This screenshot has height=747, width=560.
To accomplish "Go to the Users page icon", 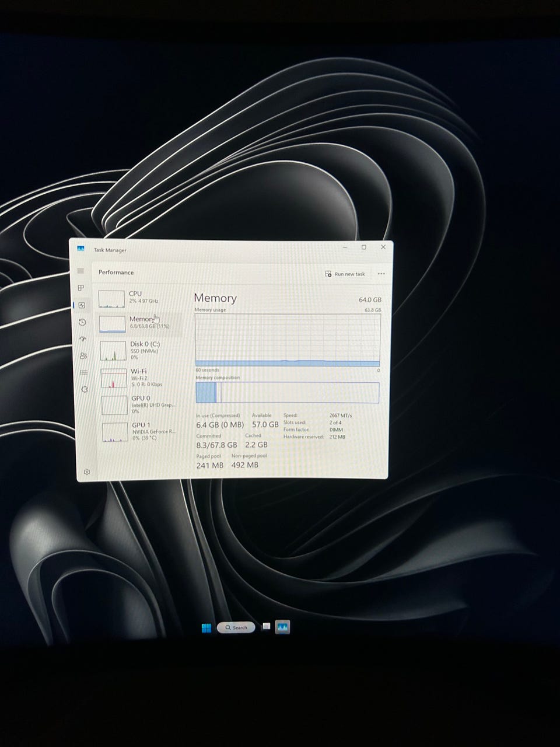I will [x=83, y=356].
